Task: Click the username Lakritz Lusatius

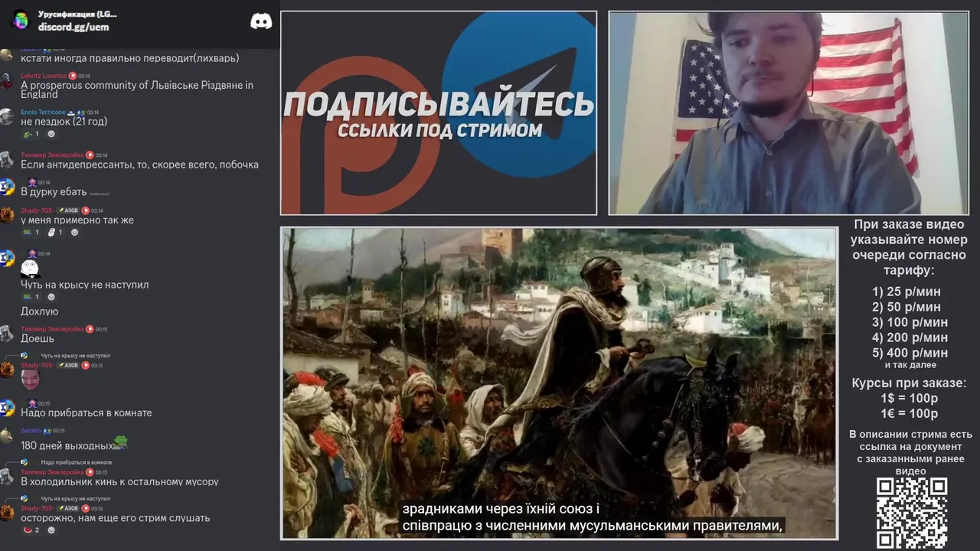Action: [44, 76]
